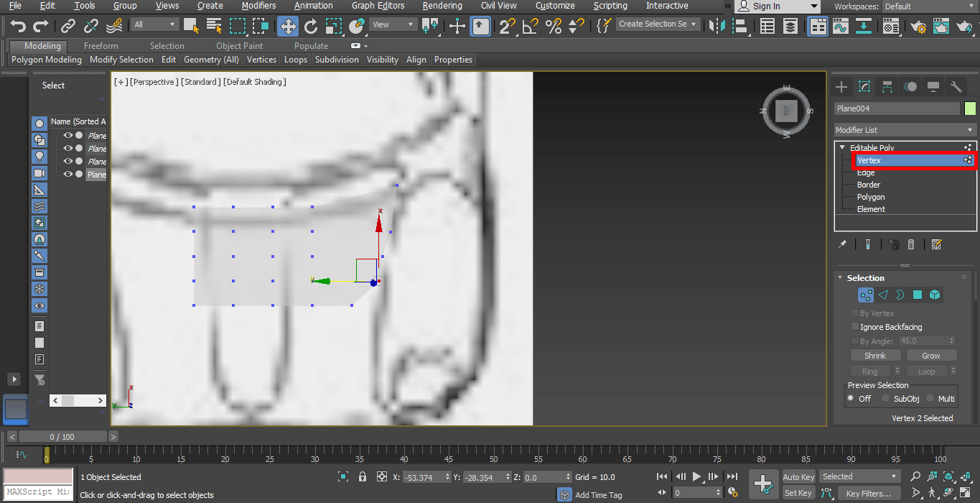The width and height of the screenshot is (980, 503).
Task: Activate the Select and Rotate tool
Action: click(310, 26)
